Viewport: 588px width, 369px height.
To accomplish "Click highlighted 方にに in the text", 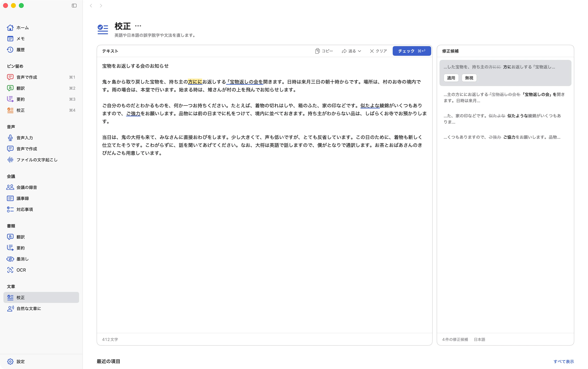I will (195, 82).
